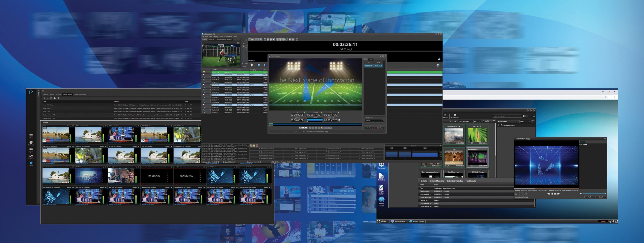The height and width of the screenshot is (243, 644).
Task: Click the MusicVideo1 player volume slider
Action: tap(594, 193)
